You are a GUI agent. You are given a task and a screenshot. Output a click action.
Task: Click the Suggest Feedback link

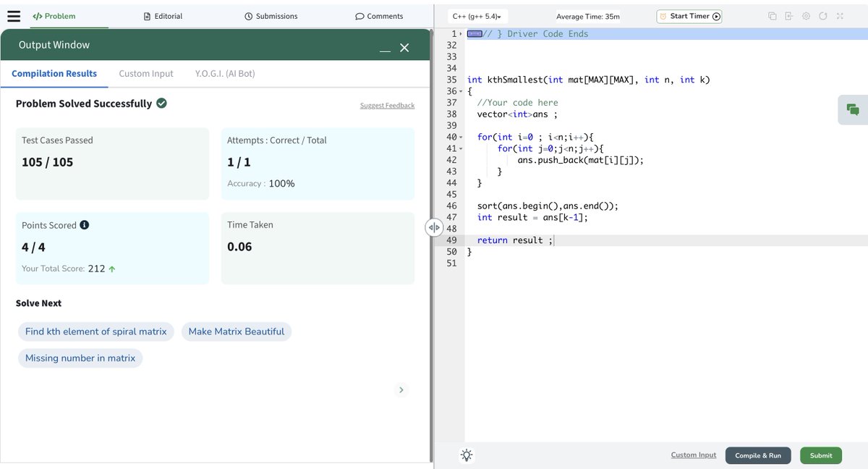tap(387, 106)
